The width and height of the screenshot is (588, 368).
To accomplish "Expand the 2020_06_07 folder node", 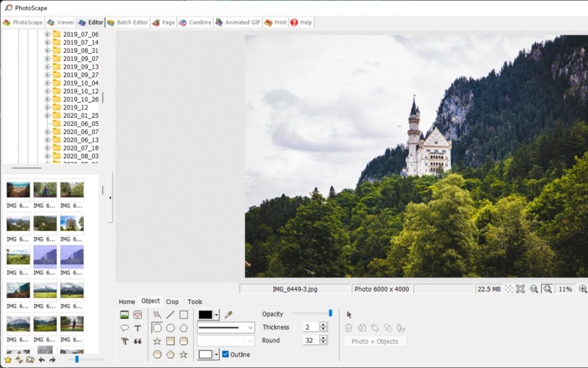I will coord(47,132).
